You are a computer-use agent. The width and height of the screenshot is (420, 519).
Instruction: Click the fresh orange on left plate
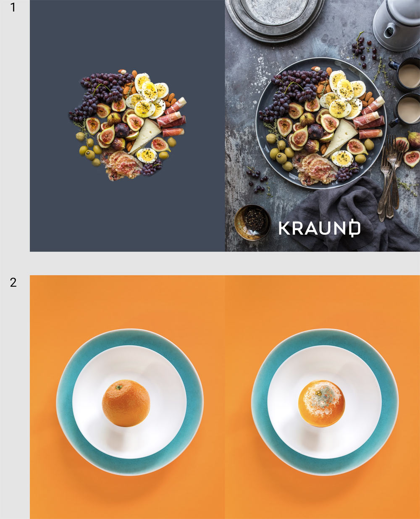(126, 403)
